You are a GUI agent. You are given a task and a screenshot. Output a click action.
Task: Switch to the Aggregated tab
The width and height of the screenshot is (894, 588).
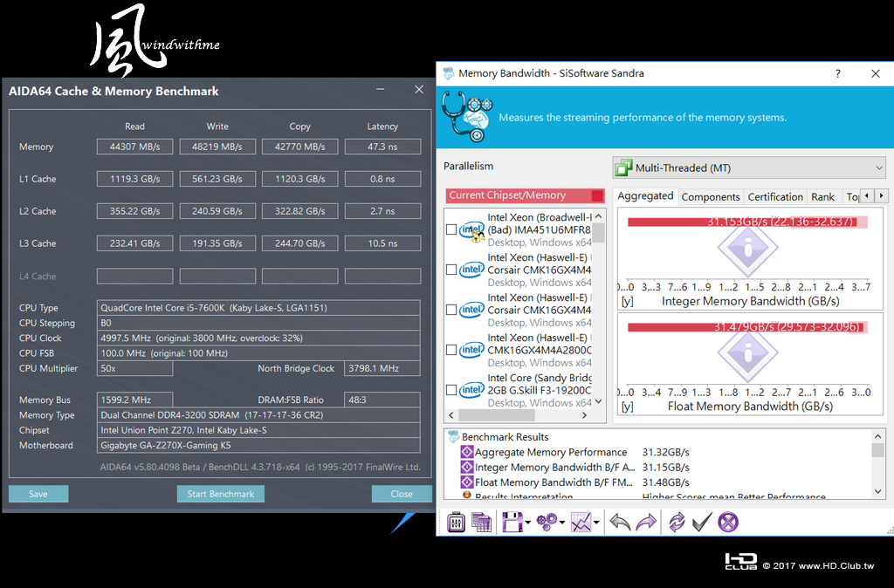[645, 196]
